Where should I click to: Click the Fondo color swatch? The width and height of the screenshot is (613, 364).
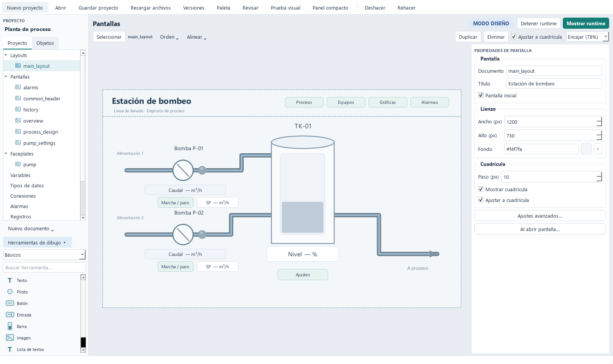[586, 149]
